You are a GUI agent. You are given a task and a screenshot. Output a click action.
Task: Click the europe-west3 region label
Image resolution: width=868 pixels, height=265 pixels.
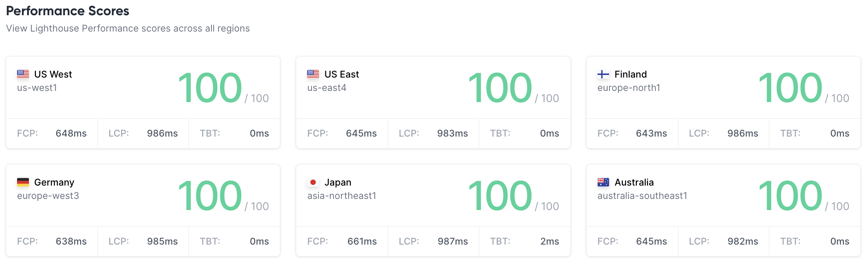[x=48, y=196]
